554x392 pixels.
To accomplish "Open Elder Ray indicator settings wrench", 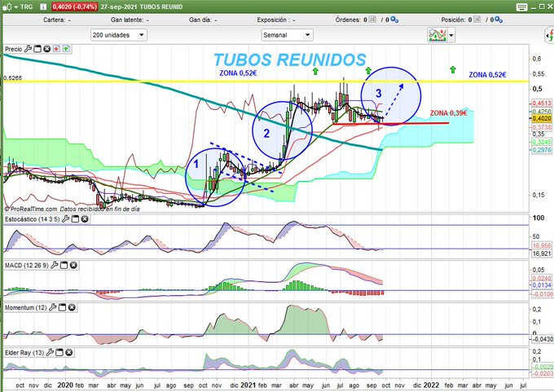I will 50,352.
